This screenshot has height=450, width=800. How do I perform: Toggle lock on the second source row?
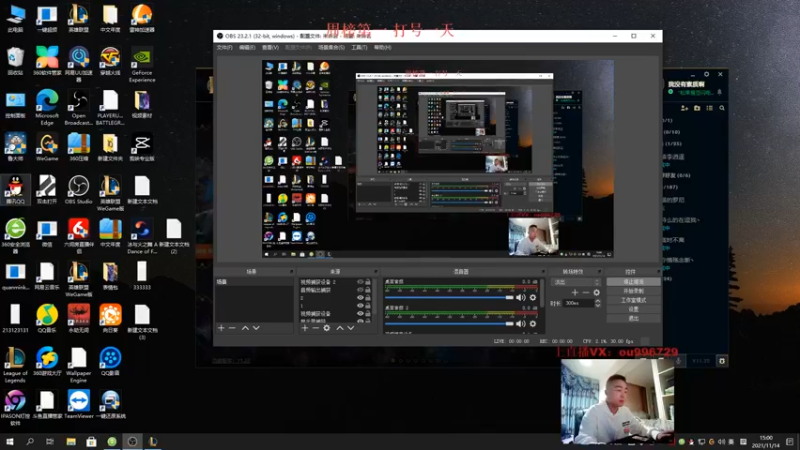(368, 290)
